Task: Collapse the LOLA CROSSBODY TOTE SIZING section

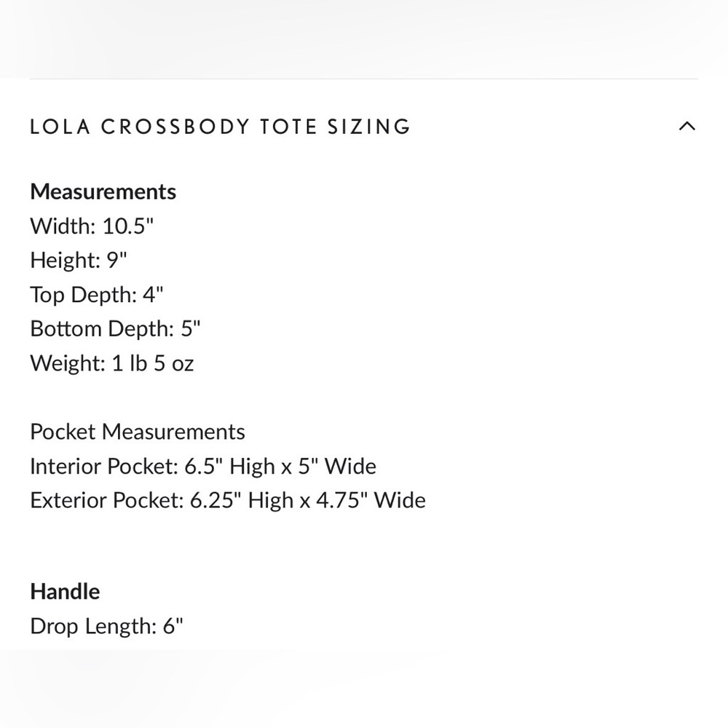Action: point(687,126)
